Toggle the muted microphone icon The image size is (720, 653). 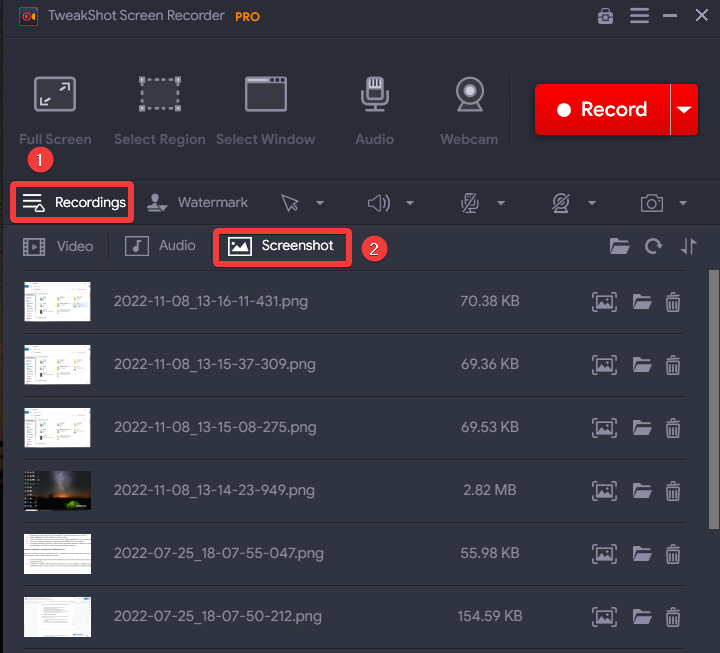tap(470, 203)
